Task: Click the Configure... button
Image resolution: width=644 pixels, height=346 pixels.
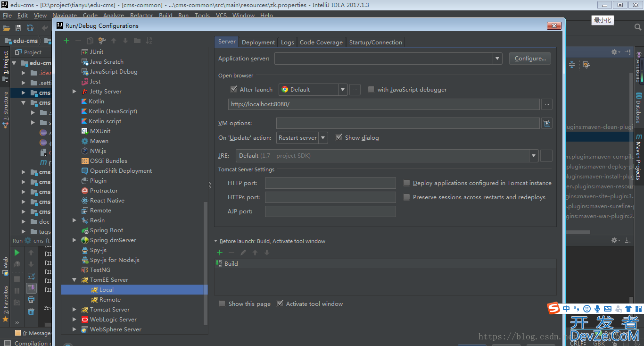Action: 530,59
